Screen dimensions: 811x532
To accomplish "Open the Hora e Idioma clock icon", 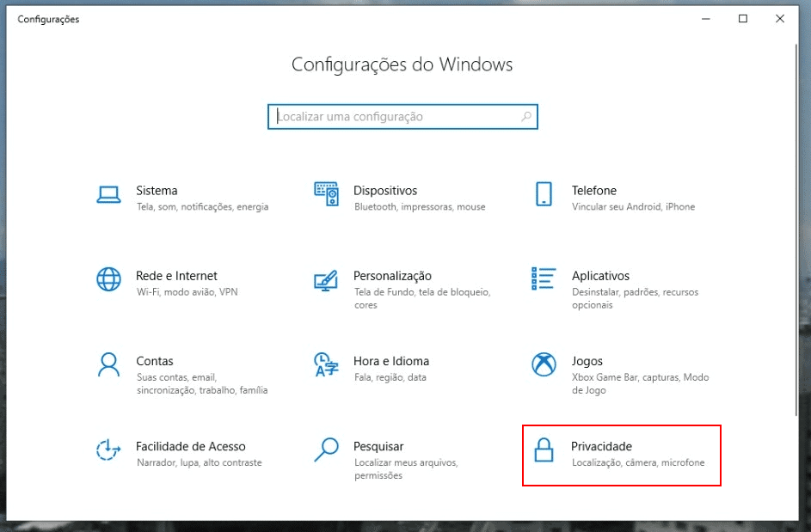I will 326,364.
